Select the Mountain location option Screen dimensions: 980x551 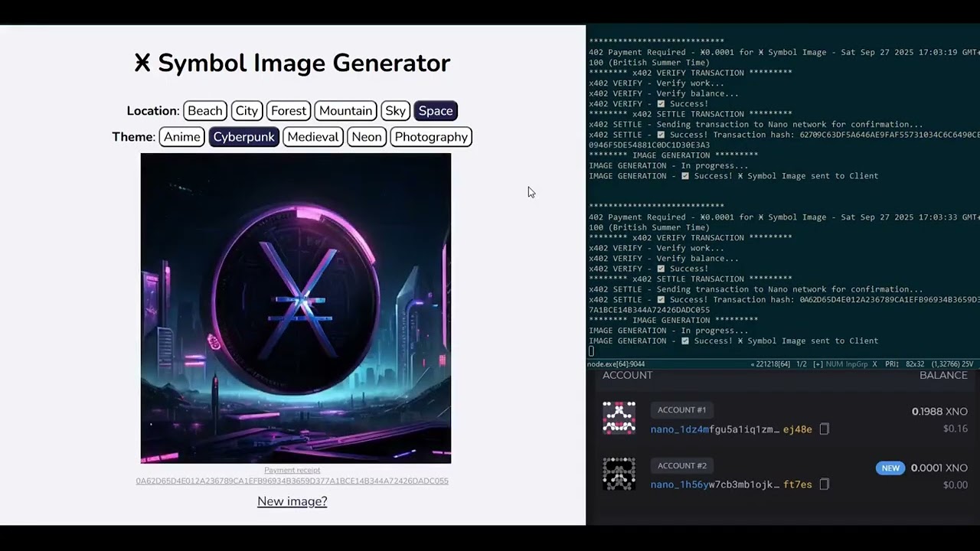click(x=345, y=111)
